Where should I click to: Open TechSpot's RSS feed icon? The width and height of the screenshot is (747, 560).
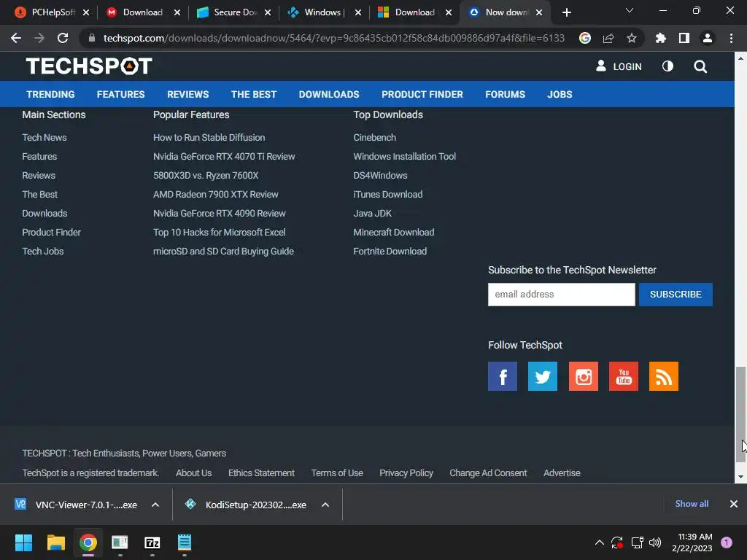664,376
